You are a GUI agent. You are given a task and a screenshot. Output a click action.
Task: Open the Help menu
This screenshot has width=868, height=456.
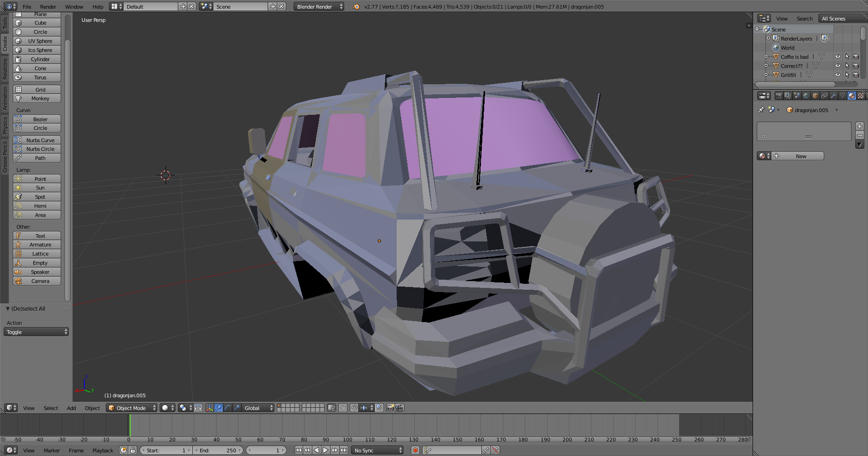point(98,6)
